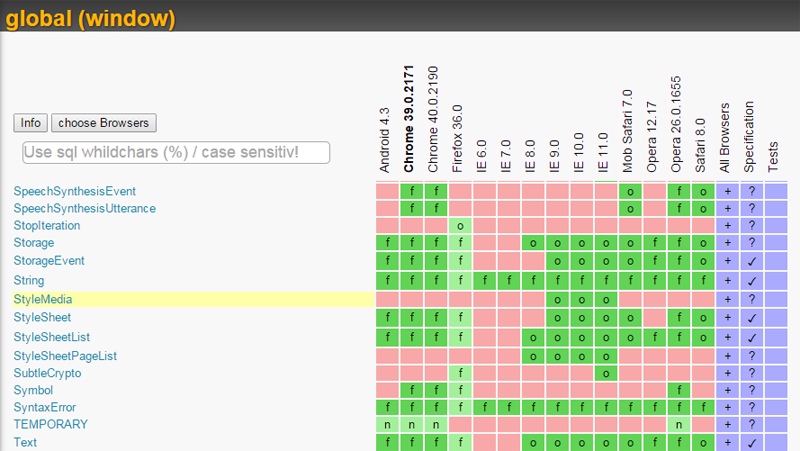Click the Specification question mark for TEMPORARY

pos(752,424)
